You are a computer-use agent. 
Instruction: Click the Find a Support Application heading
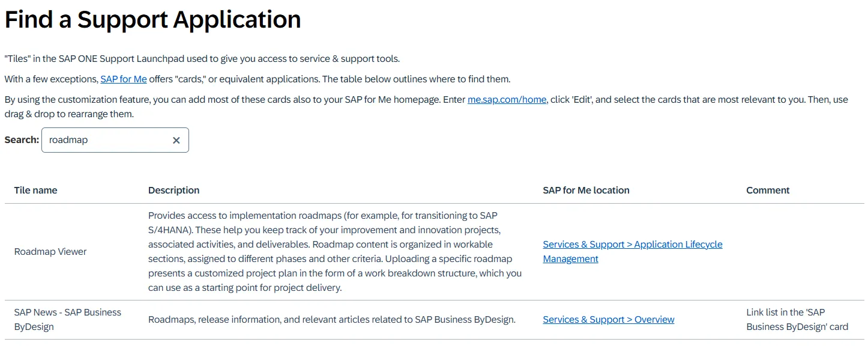(x=152, y=20)
